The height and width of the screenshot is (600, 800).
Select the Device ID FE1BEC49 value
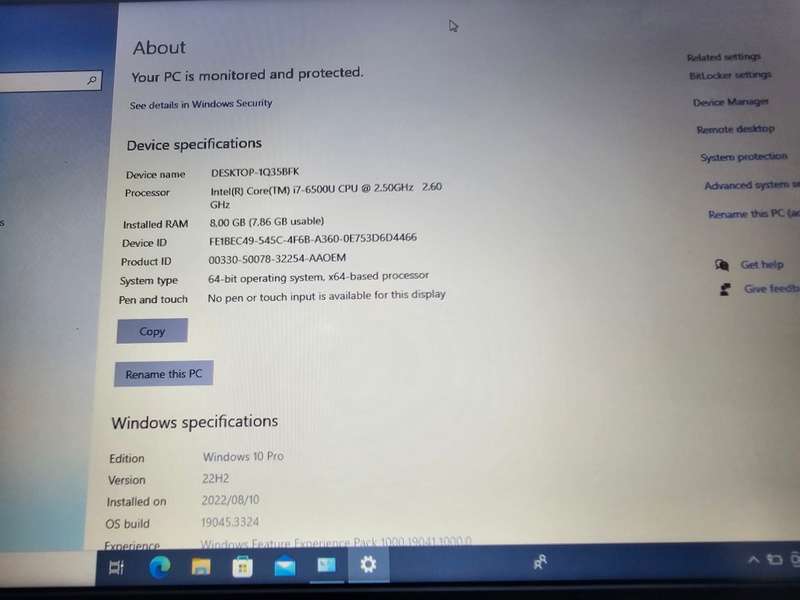[313, 239]
